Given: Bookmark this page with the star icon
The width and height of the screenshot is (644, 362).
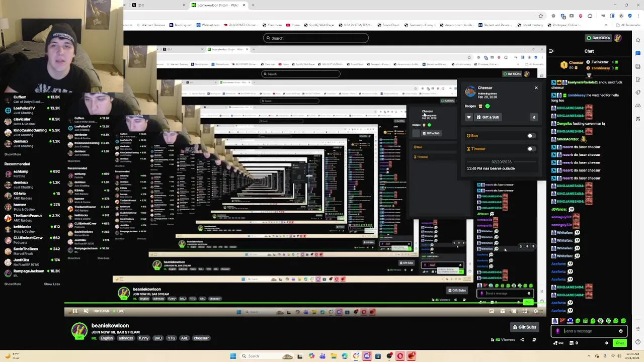Looking at the screenshot, I should point(541,16).
